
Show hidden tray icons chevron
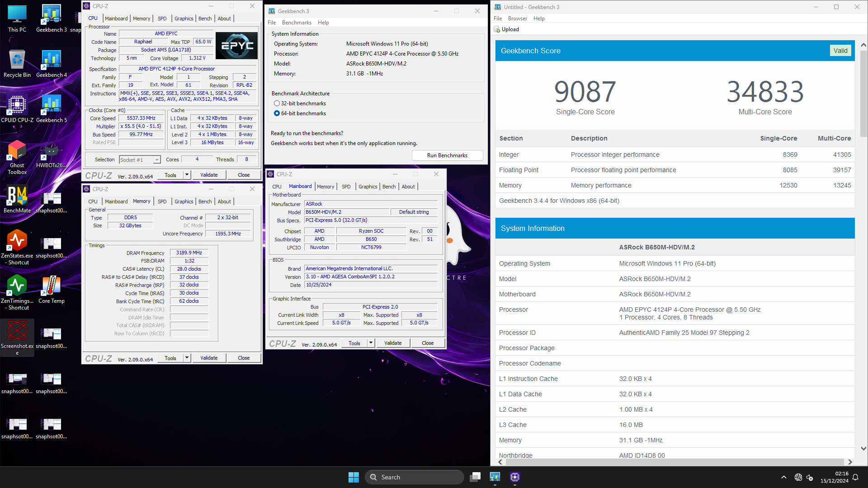pyautogui.click(x=784, y=477)
